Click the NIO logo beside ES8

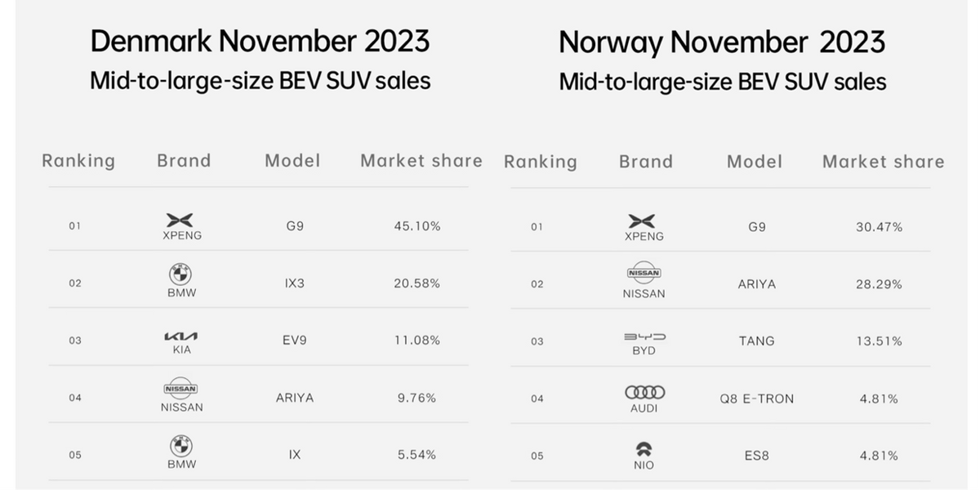644,448
